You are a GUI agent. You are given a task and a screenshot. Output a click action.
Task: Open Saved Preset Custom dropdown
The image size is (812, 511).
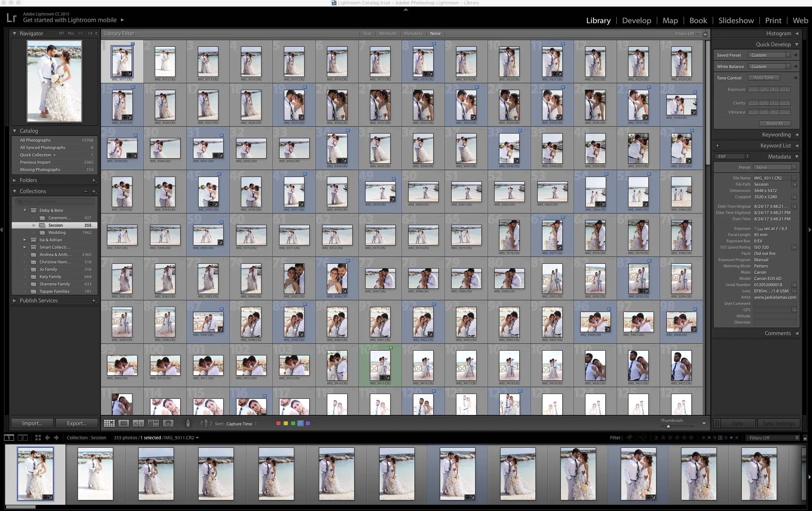[x=769, y=55]
